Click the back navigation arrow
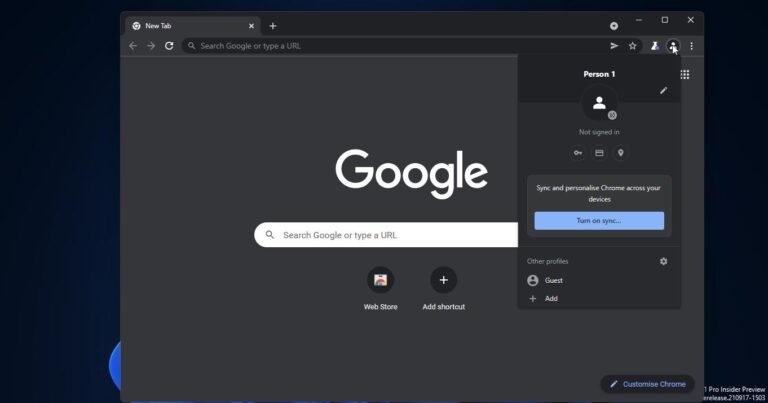 133,46
